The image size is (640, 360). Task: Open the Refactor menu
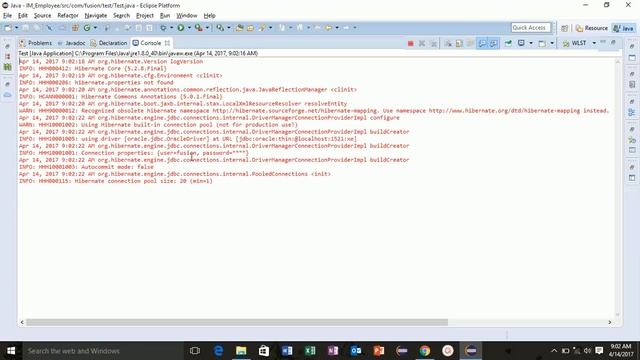pyautogui.click(x=68, y=16)
